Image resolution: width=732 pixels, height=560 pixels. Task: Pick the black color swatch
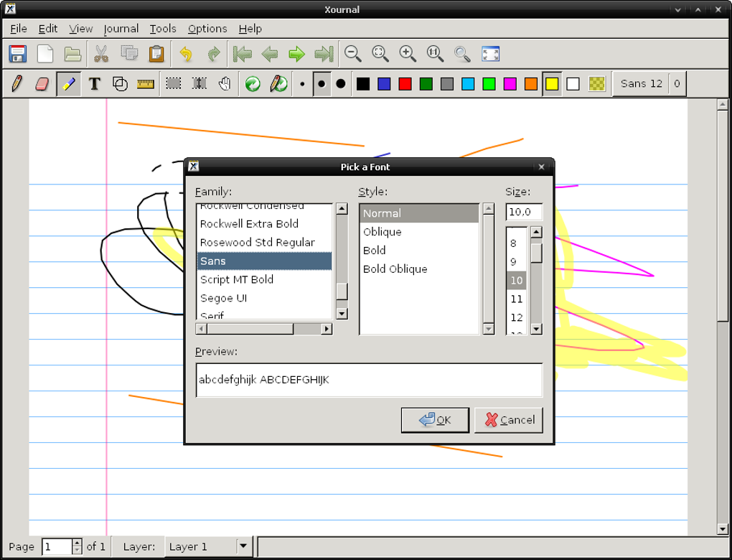[x=362, y=84]
